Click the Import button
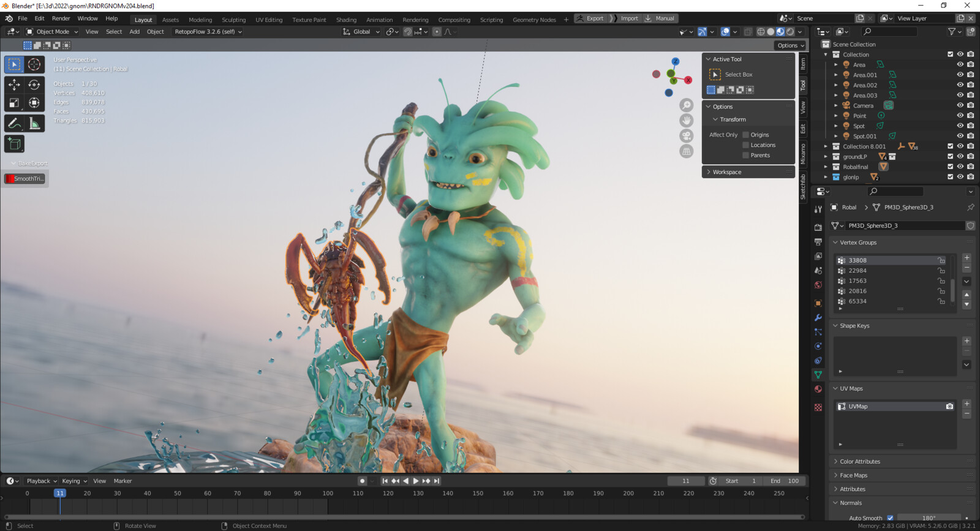The image size is (980, 531). pos(628,18)
